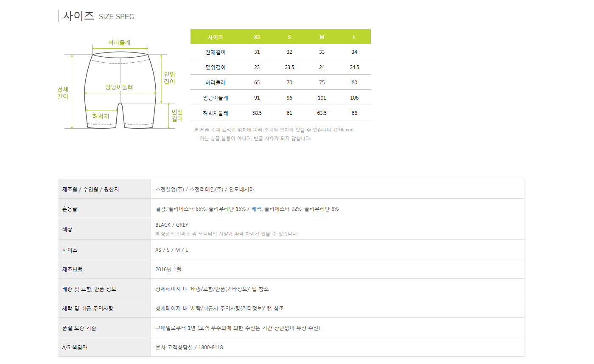Select the M column header in size table
The width and height of the screenshot is (594, 364).
point(322,37)
